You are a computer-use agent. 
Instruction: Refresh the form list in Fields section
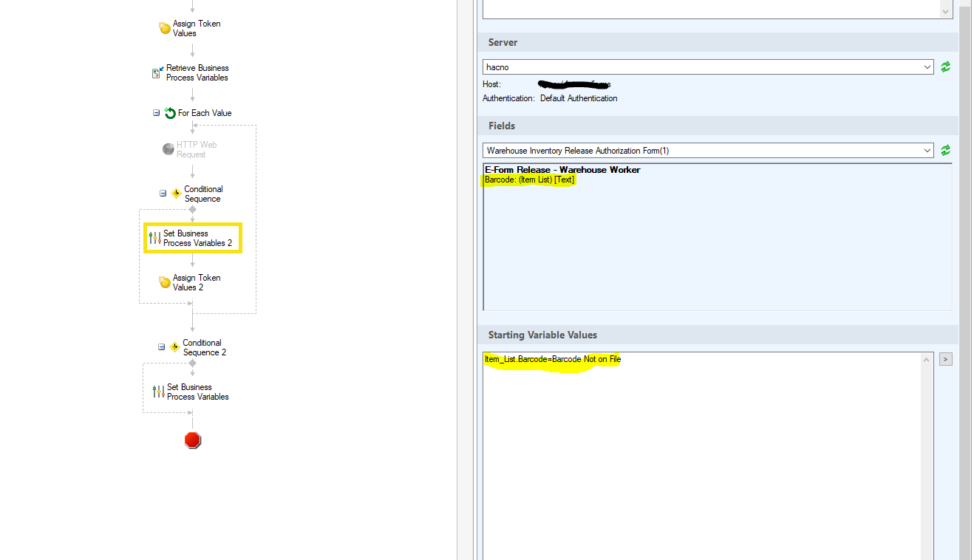click(945, 151)
